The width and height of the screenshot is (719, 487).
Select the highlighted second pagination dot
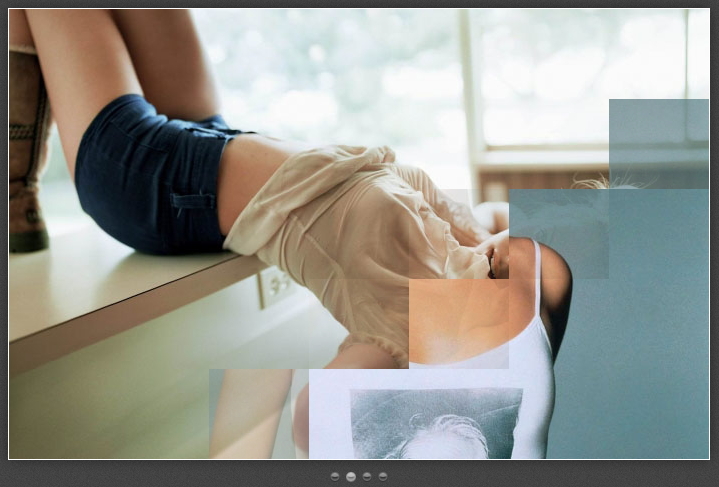351,477
